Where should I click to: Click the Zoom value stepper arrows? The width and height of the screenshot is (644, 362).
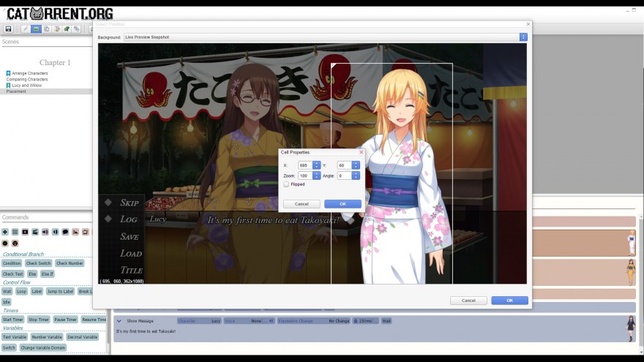(316, 176)
